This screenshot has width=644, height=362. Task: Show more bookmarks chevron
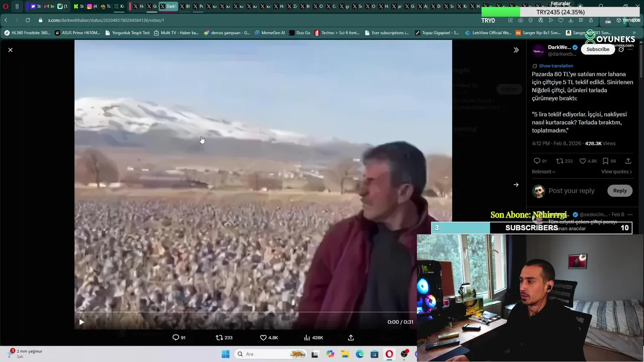634,33
